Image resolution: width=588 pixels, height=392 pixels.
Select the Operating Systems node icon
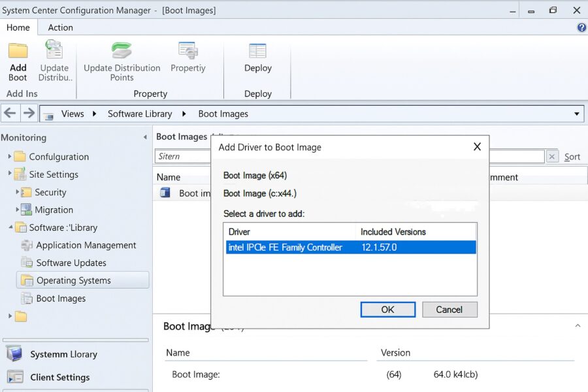(x=27, y=280)
